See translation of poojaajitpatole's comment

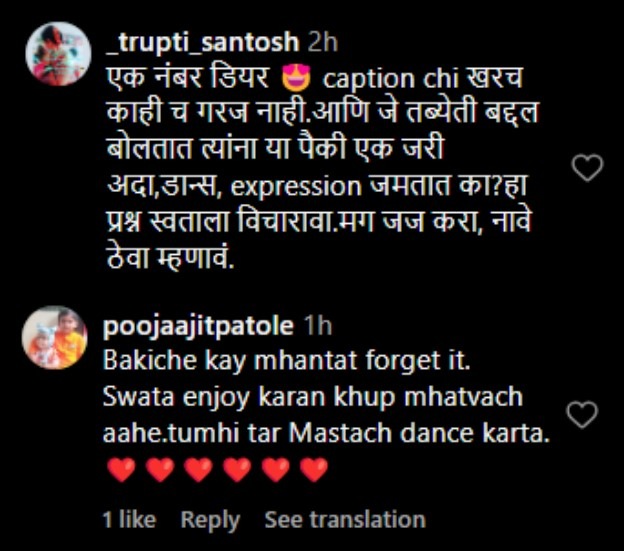(344, 520)
